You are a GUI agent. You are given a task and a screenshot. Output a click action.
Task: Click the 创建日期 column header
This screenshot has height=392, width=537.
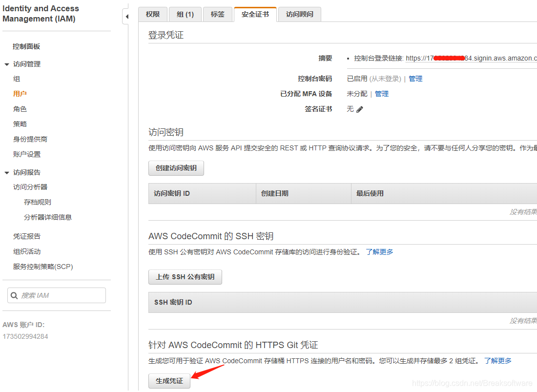coord(304,193)
